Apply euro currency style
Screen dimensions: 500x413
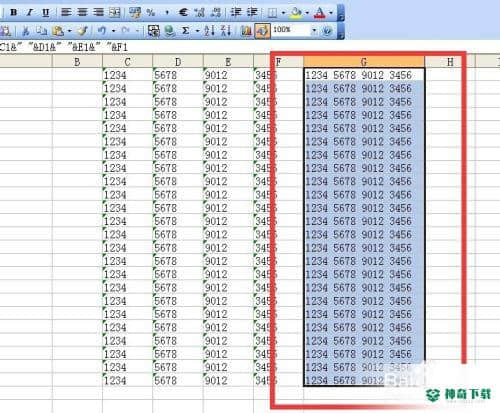coord(183,13)
